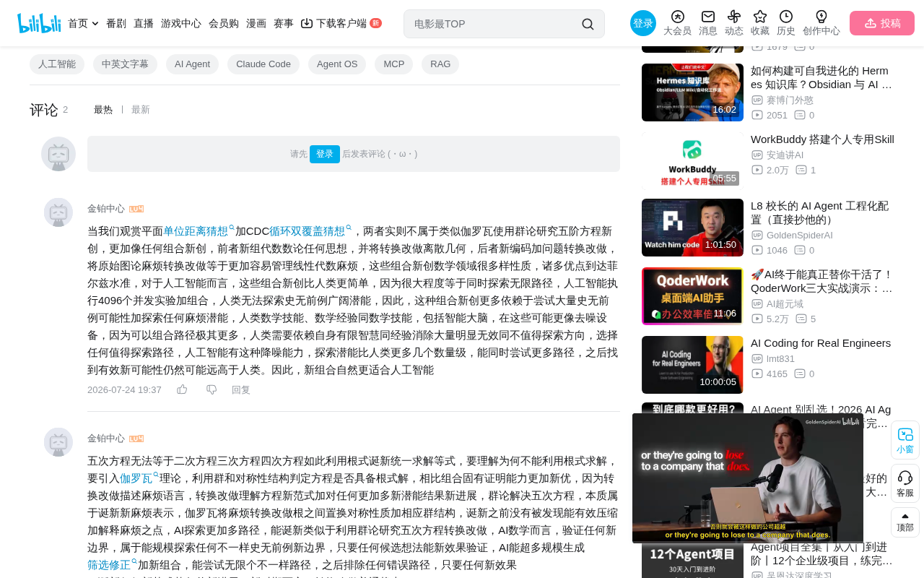Open 会员购 in the top navigation

point(224,23)
